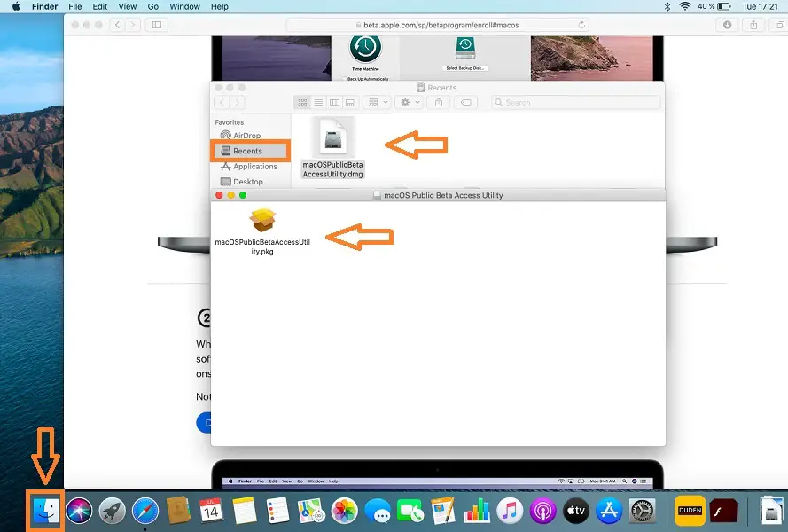The height and width of the screenshot is (532, 788).
Task: Click the Share button in Finder toolbar
Action: point(439,103)
